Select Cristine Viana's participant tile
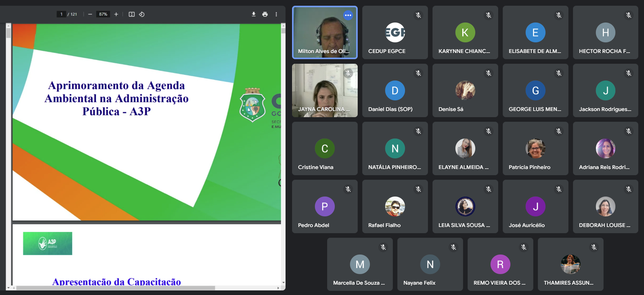Image resolution: width=644 pixels, height=295 pixels. pos(324,148)
